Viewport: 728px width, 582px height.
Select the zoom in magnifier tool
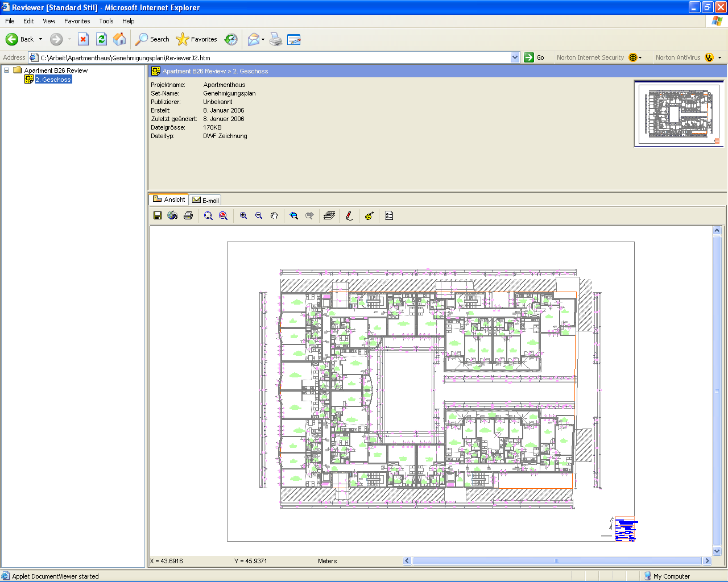tap(243, 215)
